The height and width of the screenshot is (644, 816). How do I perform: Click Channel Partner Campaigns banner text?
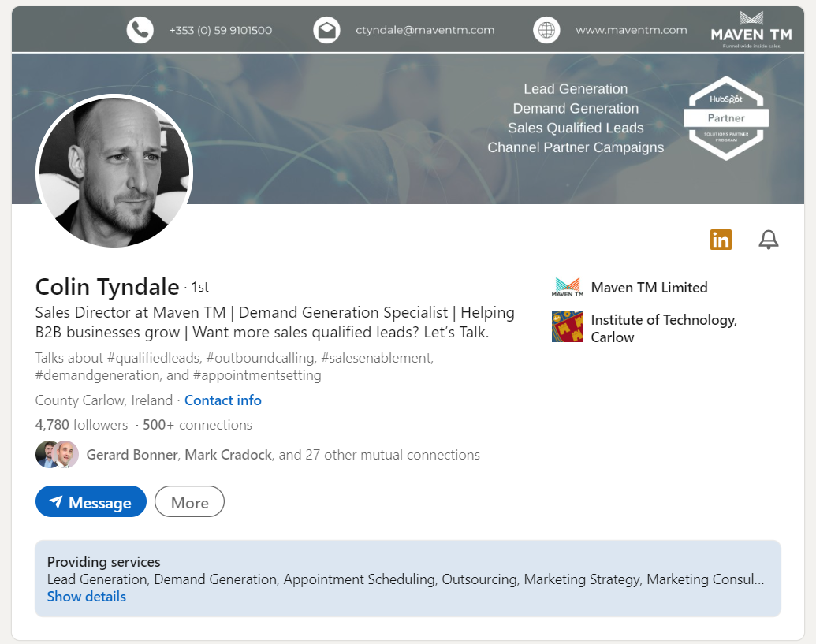click(576, 147)
